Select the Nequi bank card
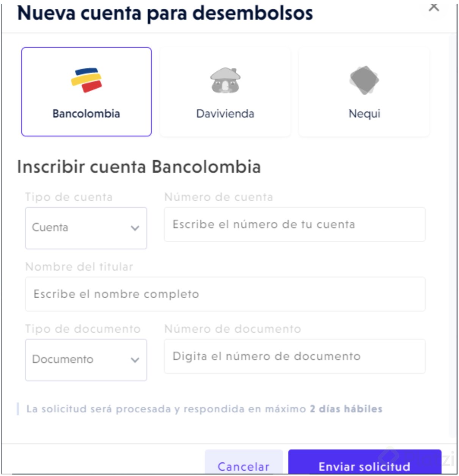Viewport: 459px width, 476px height. (364, 92)
